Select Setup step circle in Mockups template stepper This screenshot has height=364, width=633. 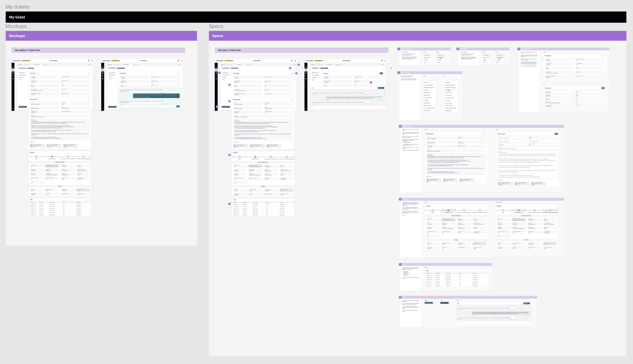(x=36, y=157)
